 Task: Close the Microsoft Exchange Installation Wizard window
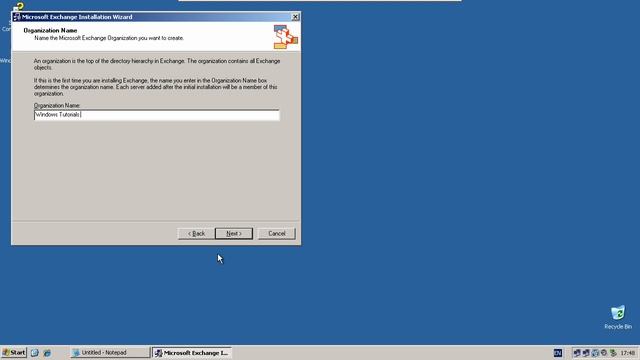[295, 17]
